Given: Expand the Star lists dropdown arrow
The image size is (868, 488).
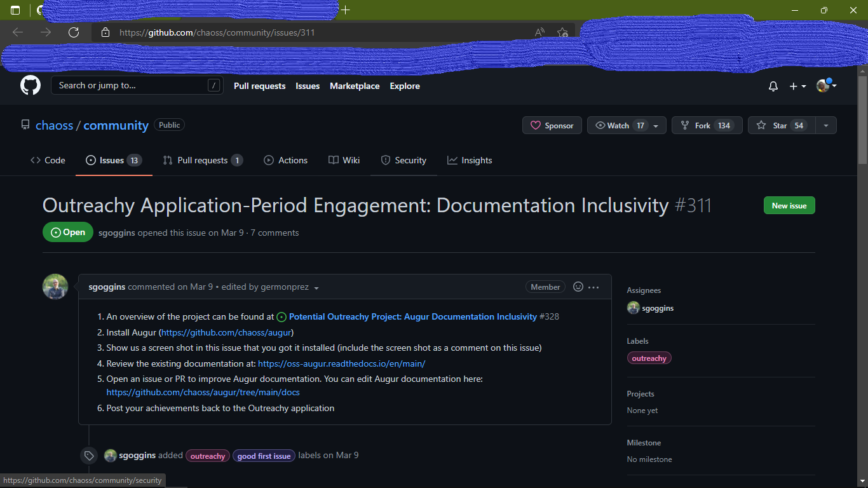Looking at the screenshot, I should pyautogui.click(x=826, y=125).
